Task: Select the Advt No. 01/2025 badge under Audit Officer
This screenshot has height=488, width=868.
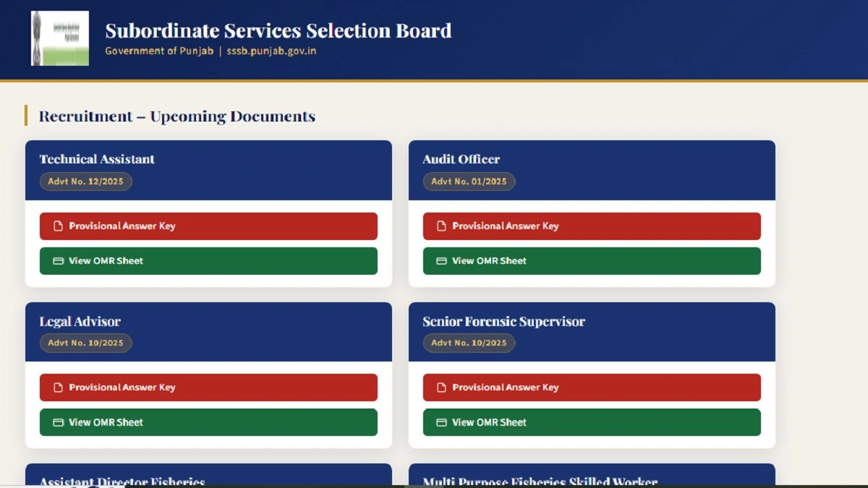Action: click(x=468, y=181)
